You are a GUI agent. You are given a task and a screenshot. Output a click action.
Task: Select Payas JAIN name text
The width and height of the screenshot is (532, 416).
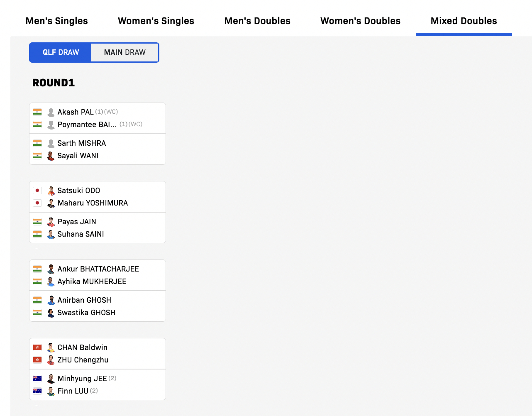click(x=77, y=222)
